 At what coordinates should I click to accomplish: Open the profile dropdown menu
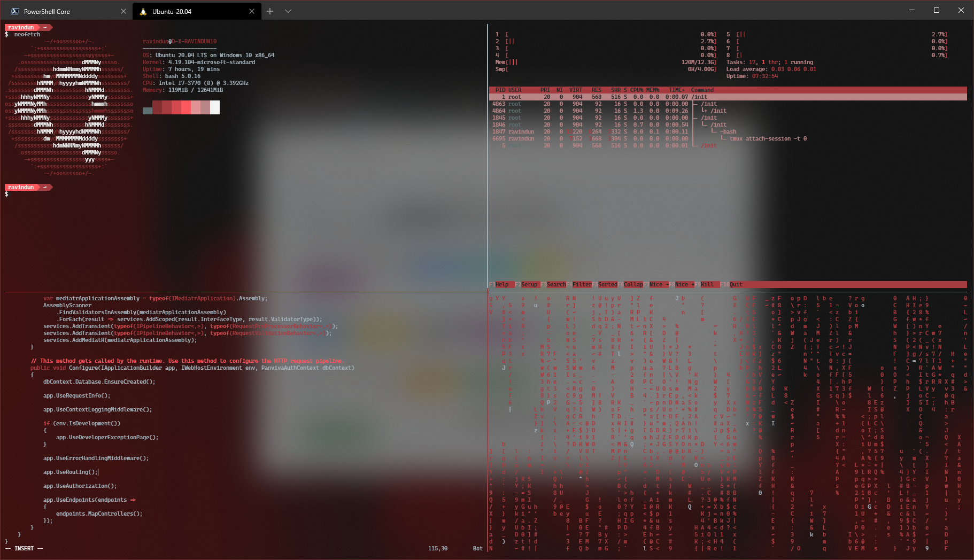288,11
